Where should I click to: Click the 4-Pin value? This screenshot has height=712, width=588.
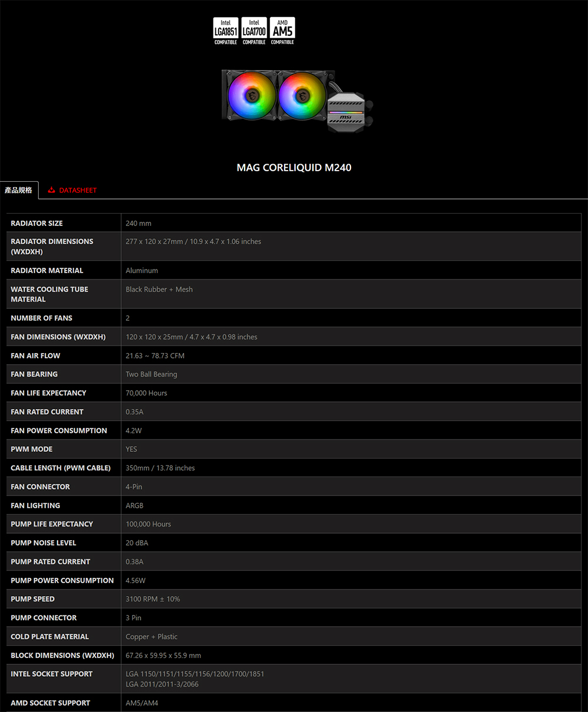(133, 487)
